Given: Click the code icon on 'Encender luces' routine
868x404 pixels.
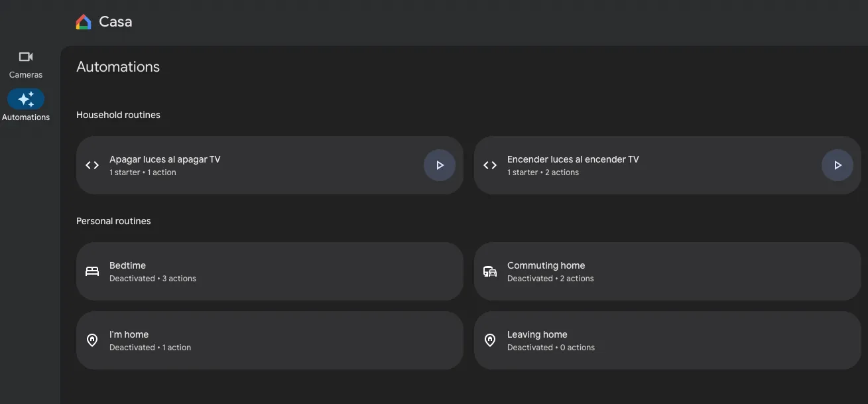Looking at the screenshot, I should 489,165.
